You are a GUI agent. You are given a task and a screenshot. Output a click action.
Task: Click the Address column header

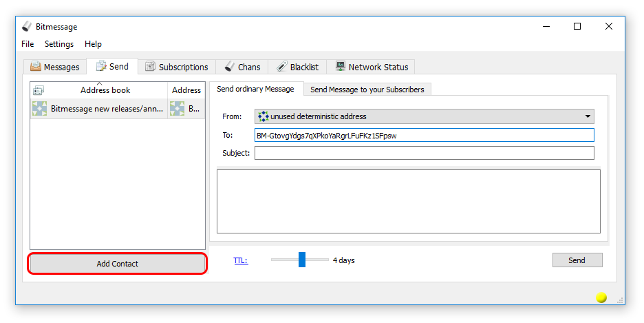186,90
